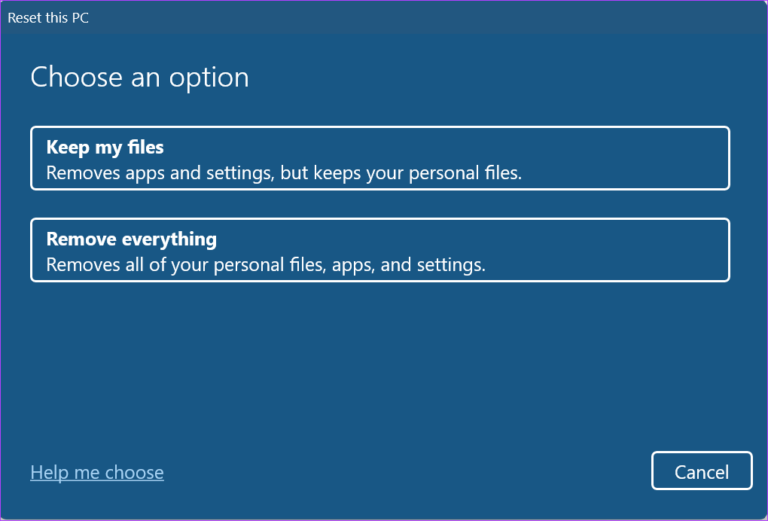
Task: Follow the underlined Help me choose hyperlink
Action: point(97,473)
